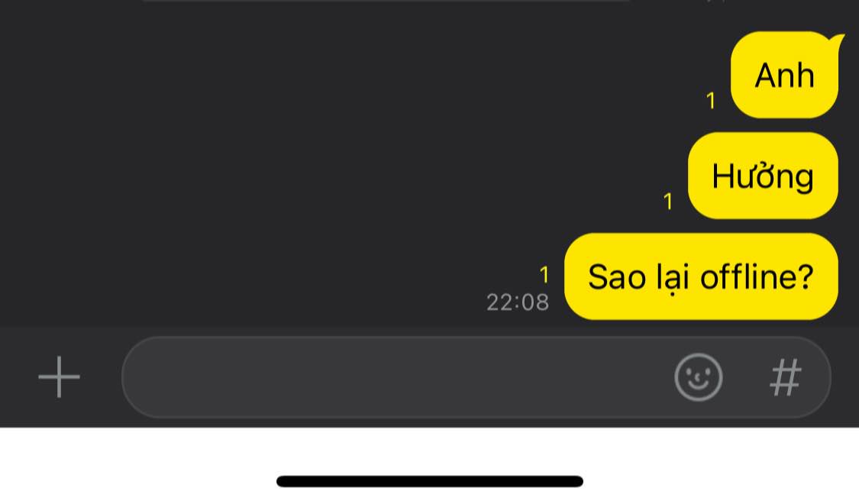The height and width of the screenshot is (504, 859).
Task: Tap the 22:08 timestamp
Action: [x=518, y=302]
